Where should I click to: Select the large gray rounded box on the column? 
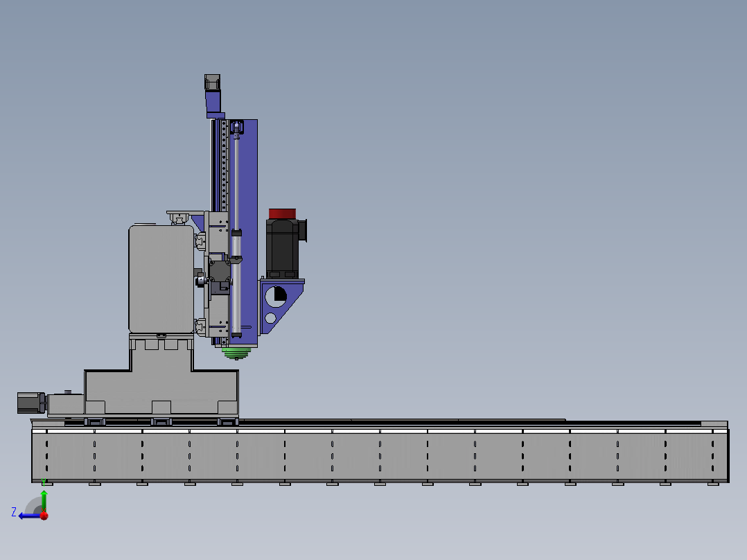(161, 279)
